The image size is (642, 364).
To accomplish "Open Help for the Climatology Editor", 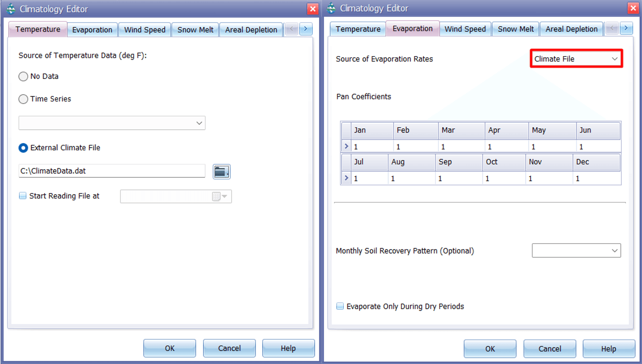I will pyautogui.click(x=288, y=348).
